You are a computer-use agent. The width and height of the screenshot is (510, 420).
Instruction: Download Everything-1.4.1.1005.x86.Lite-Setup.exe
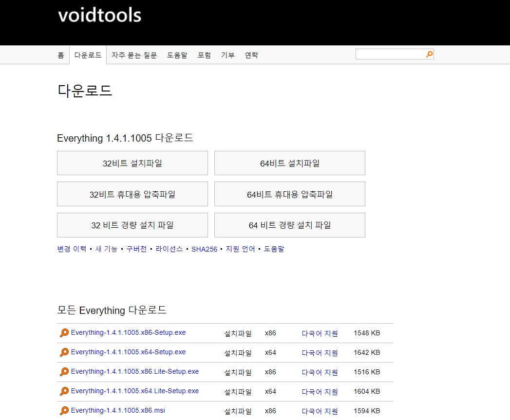point(134,371)
